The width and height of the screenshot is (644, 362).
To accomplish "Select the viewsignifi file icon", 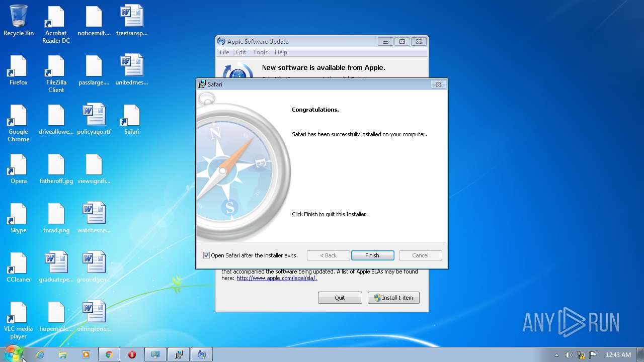I will pos(94,168).
